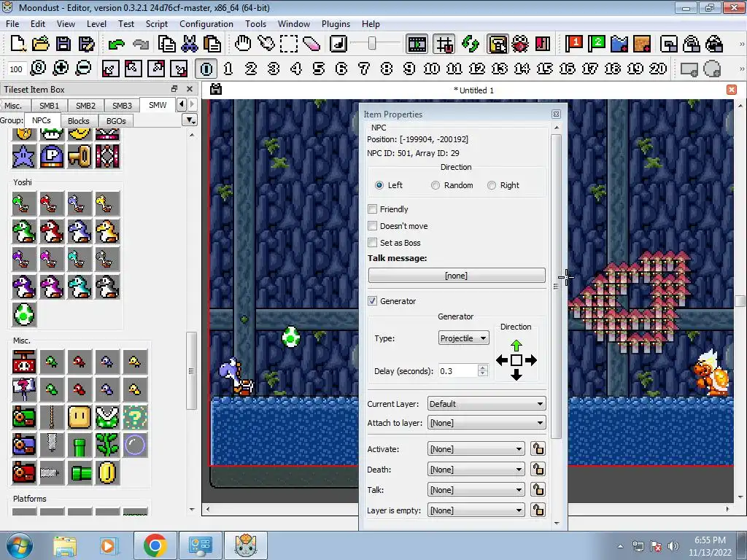Image resolution: width=747 pixels, height=560 pixels.
Task: Set generator direction to right arrow
Action: (x=531, y=360)
